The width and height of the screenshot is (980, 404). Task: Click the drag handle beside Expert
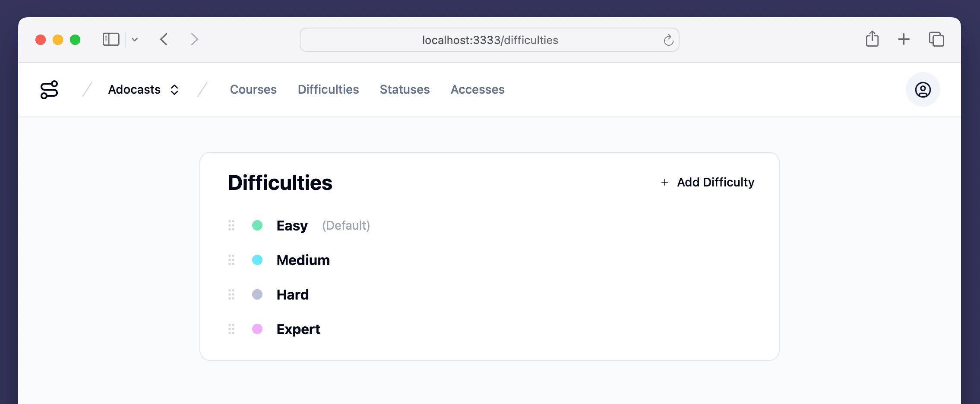tap(231, 329)
